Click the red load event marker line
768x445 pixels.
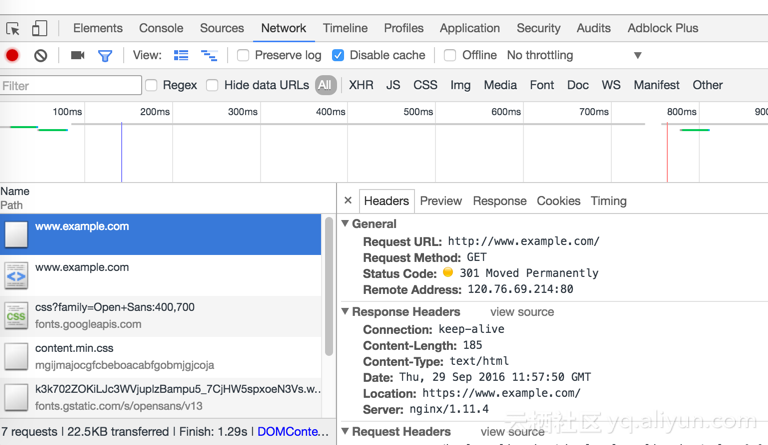click(667, 152)
